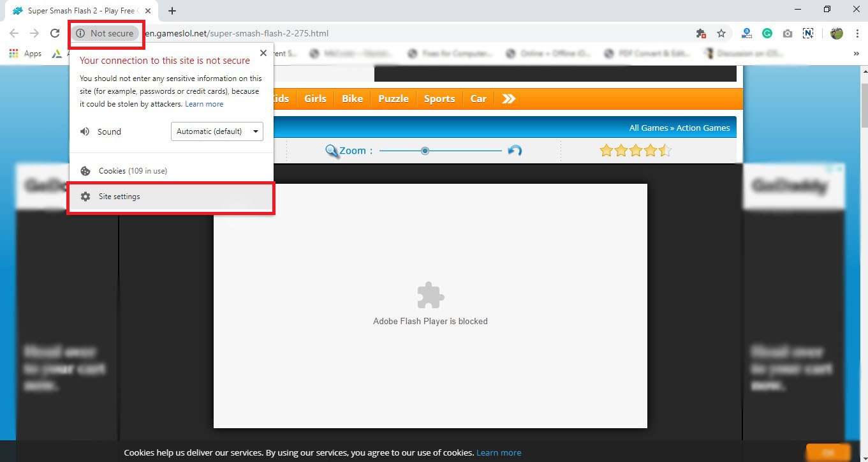The image size is (868, 462).
Task: Close the site information popup
Action: point(263,53)
